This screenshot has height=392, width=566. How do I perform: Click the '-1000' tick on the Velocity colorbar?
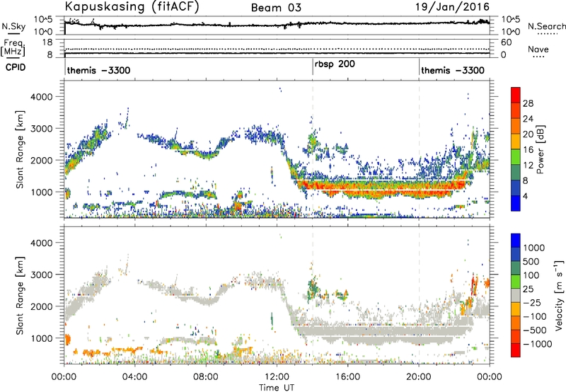[x=538, y=344]
